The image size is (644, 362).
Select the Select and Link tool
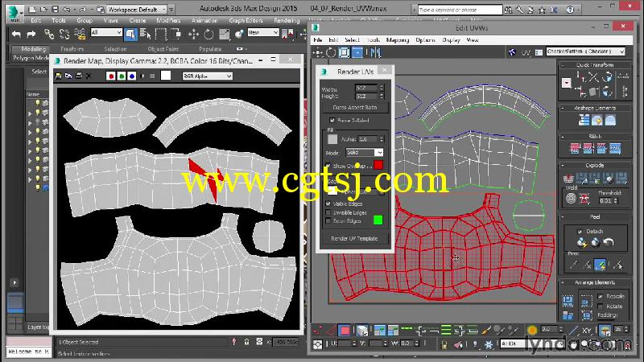point(49,34)
